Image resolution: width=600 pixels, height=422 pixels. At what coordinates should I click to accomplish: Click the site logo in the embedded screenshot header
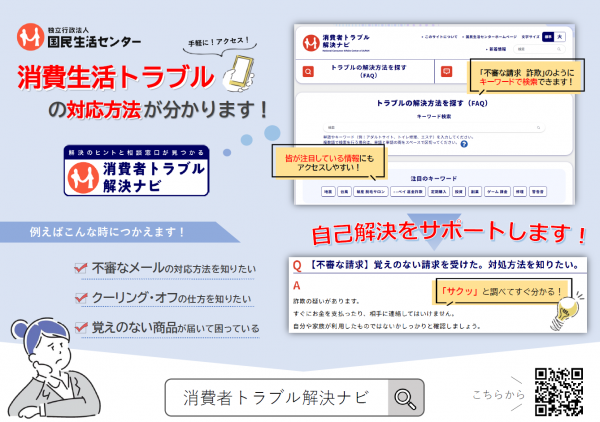coord(337,42)
